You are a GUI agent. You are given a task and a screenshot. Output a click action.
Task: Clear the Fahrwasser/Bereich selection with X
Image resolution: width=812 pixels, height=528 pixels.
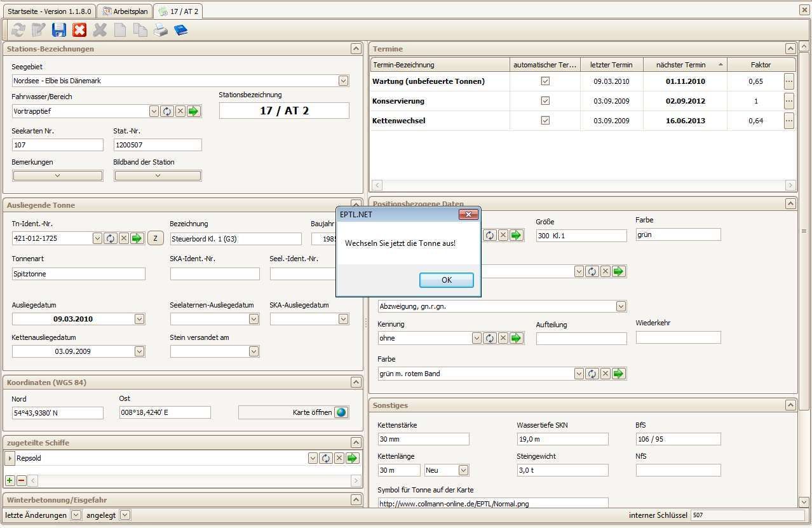click(x=180, y=111)
